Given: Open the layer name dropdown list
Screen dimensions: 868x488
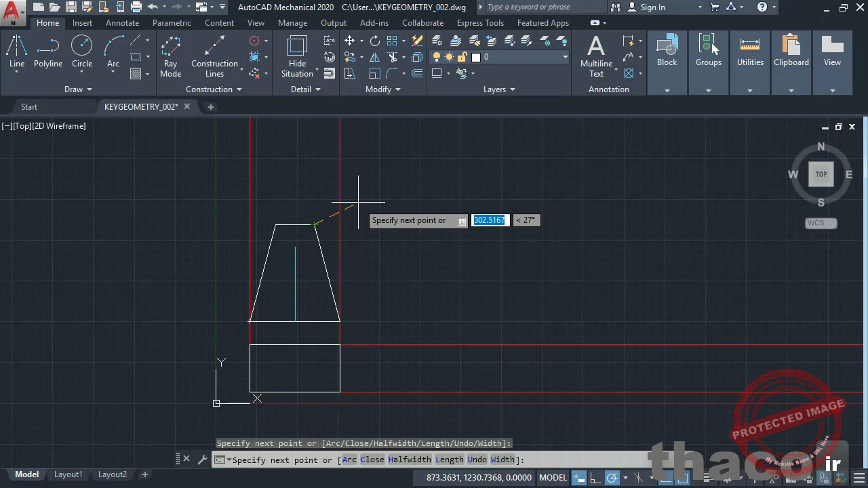Looking at the screenshot, I should click(x=519, y=57).
